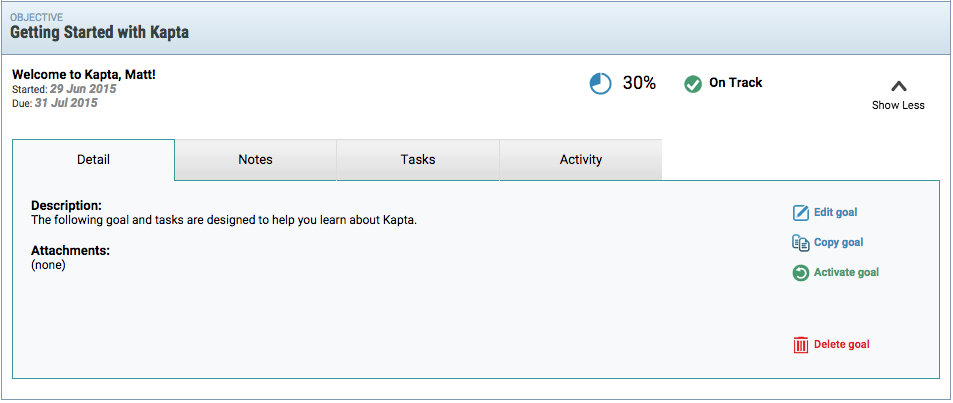
Task: Click the 30% progress value
Action: click(639, 83)
